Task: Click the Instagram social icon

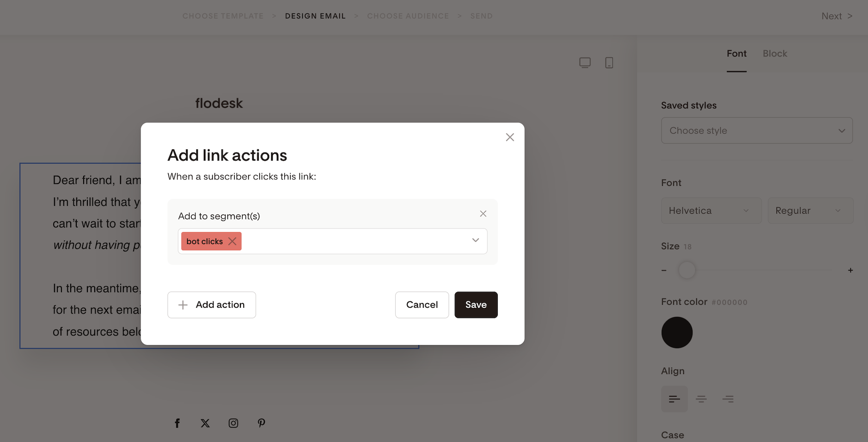Action: click(x=233, y=423)
